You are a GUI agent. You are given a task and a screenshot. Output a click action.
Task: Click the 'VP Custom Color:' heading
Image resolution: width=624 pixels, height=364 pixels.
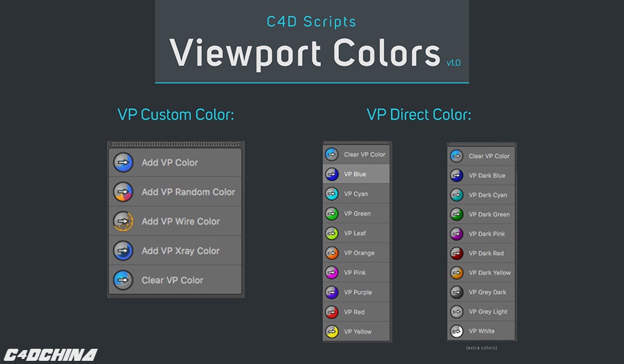[175, 115]
